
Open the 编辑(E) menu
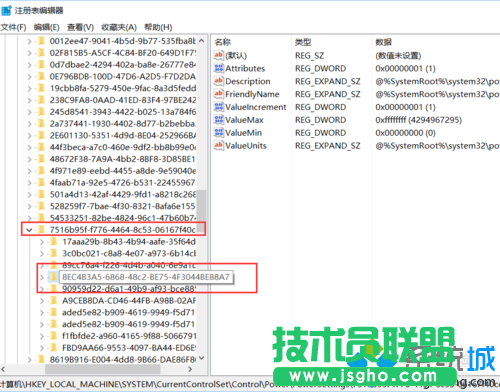click(47, 27)
